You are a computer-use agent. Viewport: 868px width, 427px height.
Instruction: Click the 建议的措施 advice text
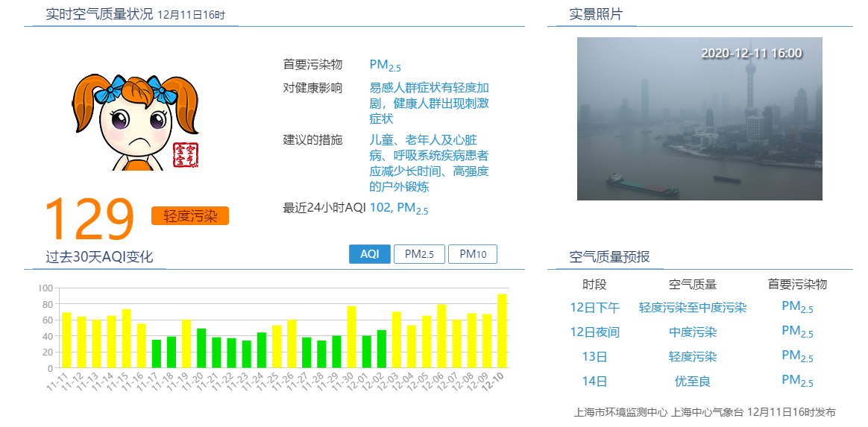[429, 163]
